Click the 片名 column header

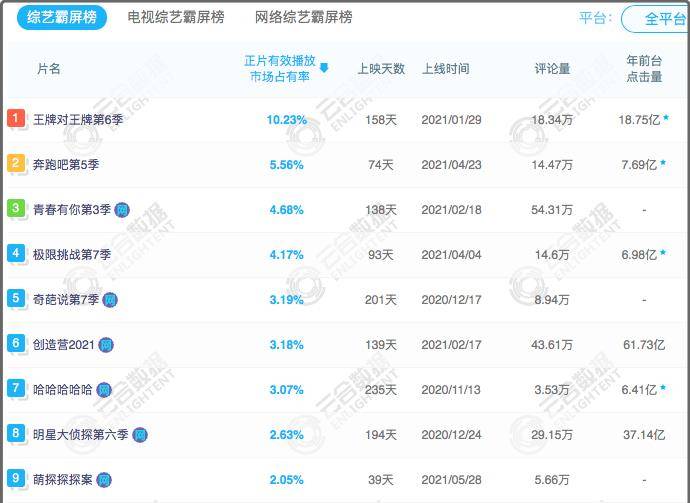(x=48, y=69)
